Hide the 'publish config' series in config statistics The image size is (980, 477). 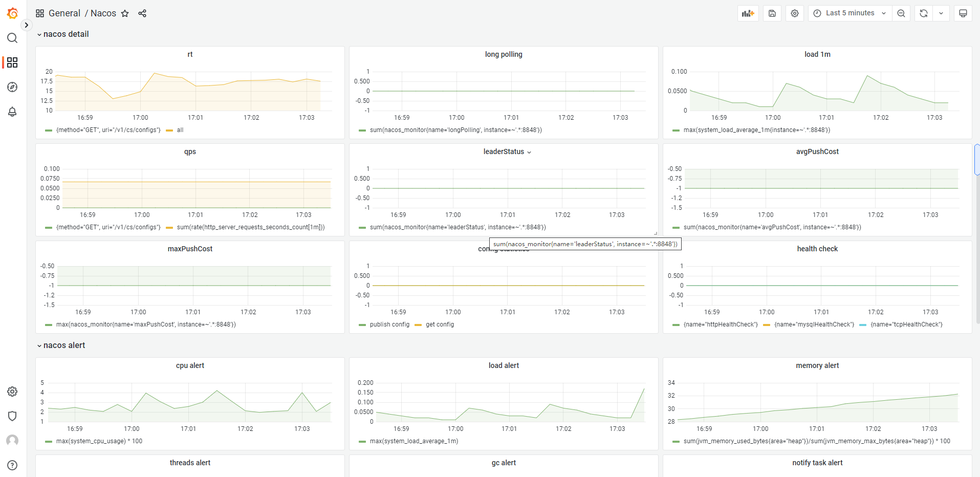(x=388, y=324)
